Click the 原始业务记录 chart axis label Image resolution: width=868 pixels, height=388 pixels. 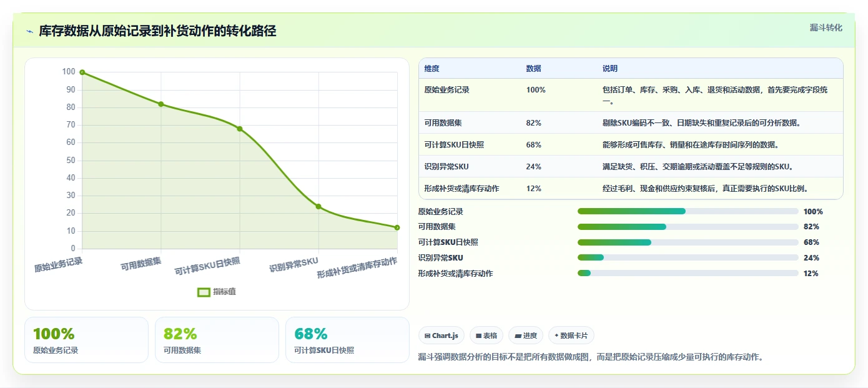[x=58, y=265]
